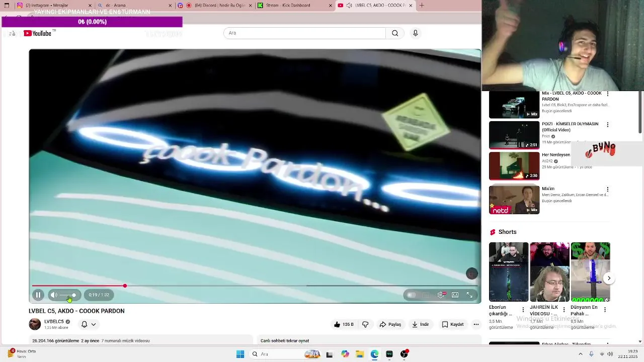Seek the red video progress bar
Screen dimensions: 644x362
click(x=255, y=286)
